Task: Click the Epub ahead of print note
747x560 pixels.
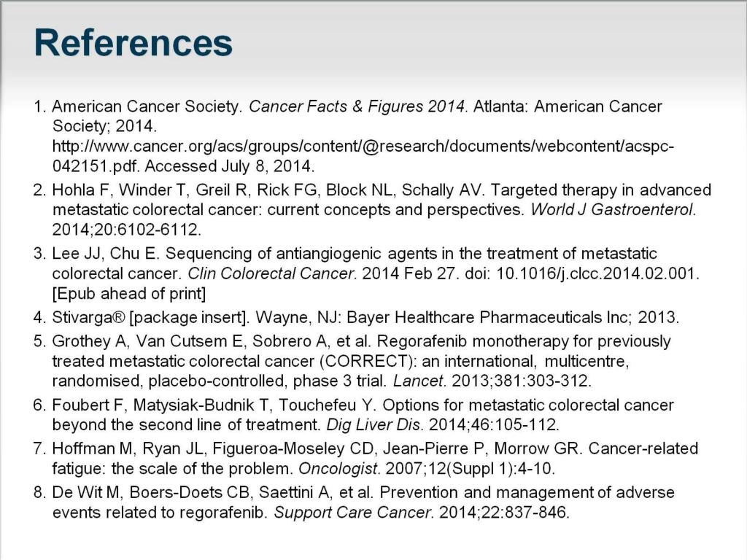Action: point(129,294)
